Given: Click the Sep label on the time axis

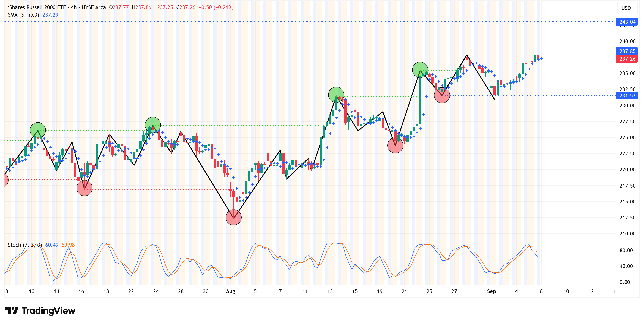Looking at the screenshot, I should 491,291.
